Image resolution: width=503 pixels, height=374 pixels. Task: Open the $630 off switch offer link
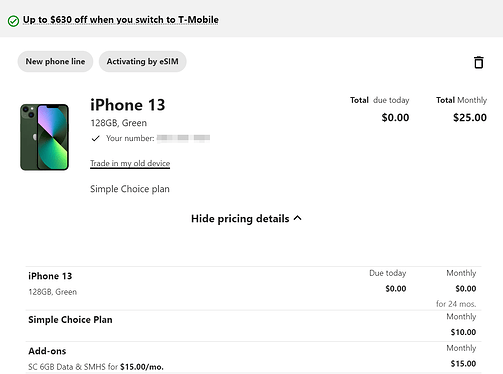(121, 20)
